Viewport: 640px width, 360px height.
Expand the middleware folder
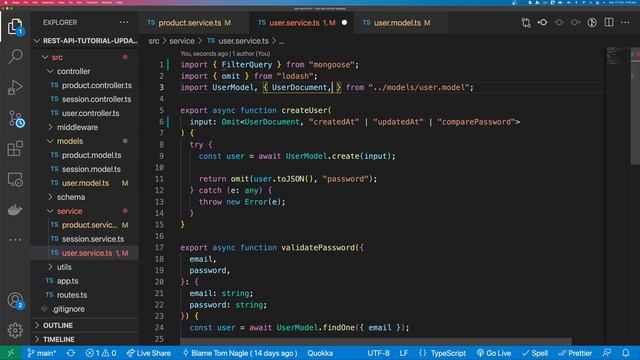pyautogui.click(x=86, y=127)
